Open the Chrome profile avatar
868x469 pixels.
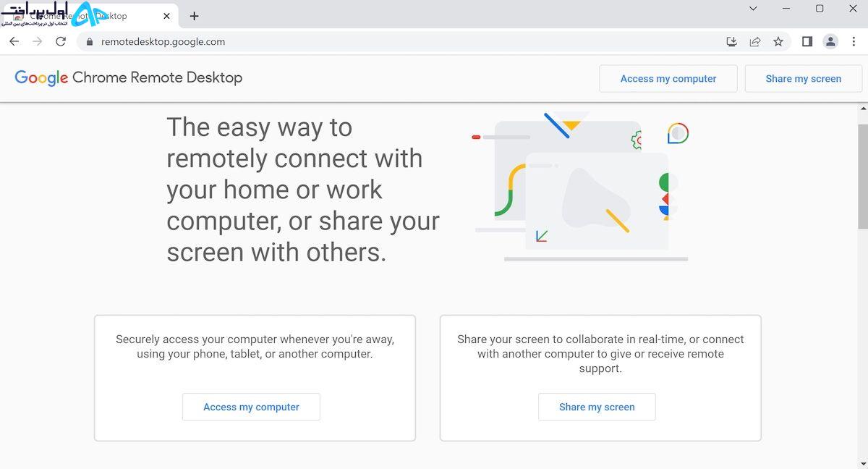click(830, 42)
